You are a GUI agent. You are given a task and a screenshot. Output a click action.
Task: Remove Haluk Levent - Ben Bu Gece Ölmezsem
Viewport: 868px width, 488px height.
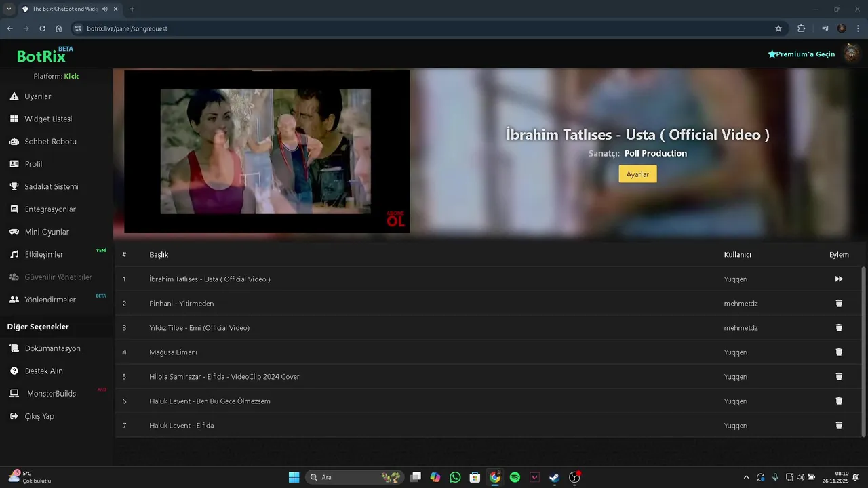click(x=839, y=401)
